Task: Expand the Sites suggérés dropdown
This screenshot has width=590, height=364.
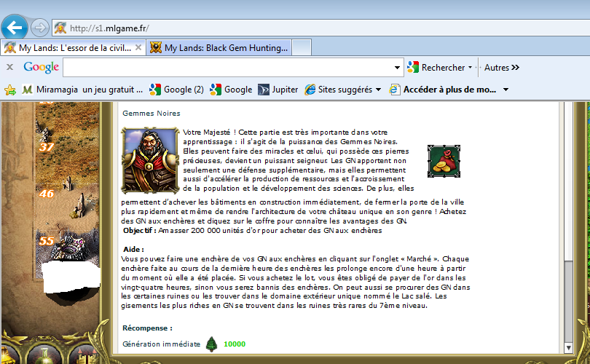Action: 378,90
